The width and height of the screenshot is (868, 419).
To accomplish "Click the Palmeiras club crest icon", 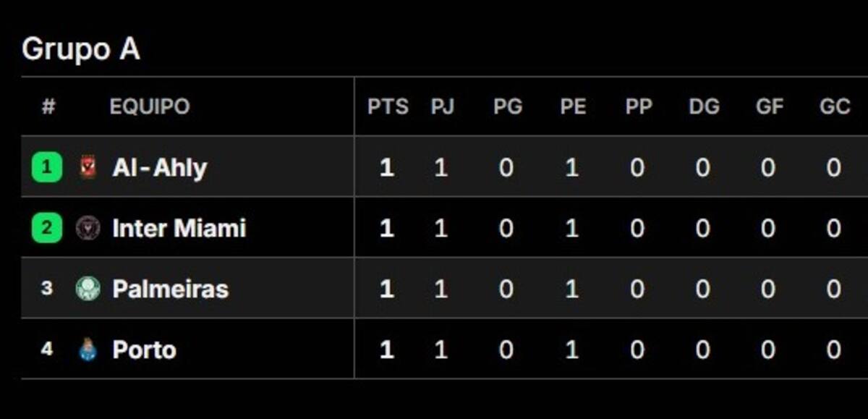I will click(x=88, y=289).
